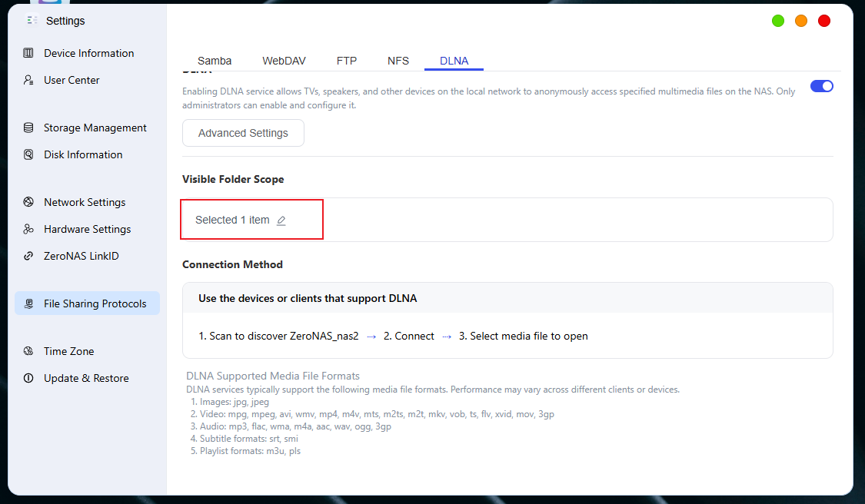Open Update & Restore page

(x=86, y=378)
